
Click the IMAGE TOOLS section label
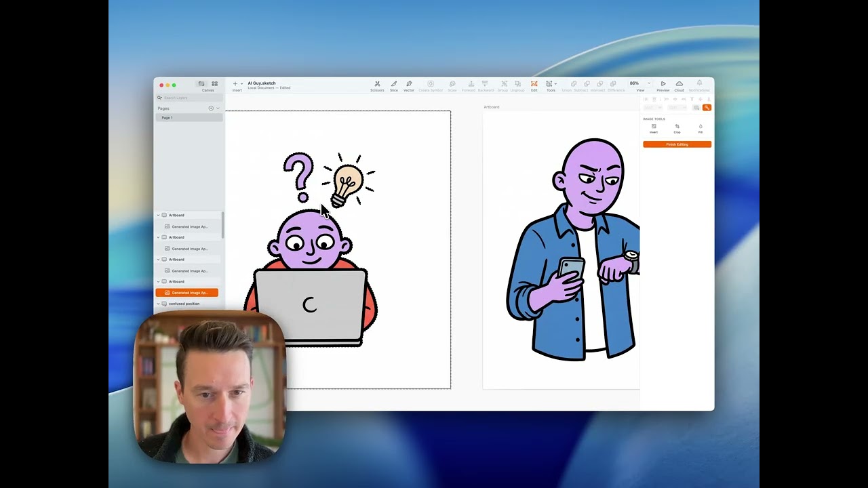click(x=654, y=119)
